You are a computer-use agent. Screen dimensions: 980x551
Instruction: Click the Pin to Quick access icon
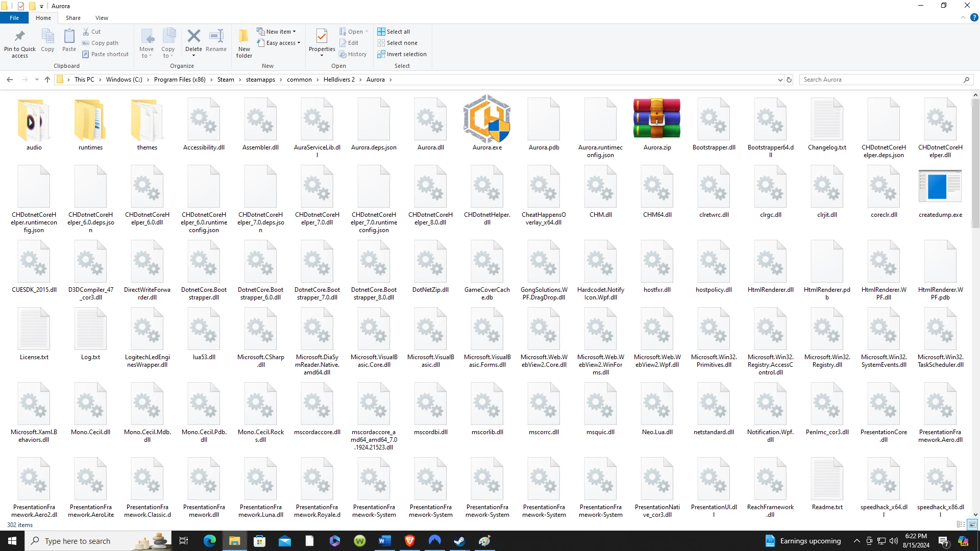click(19, 43)
